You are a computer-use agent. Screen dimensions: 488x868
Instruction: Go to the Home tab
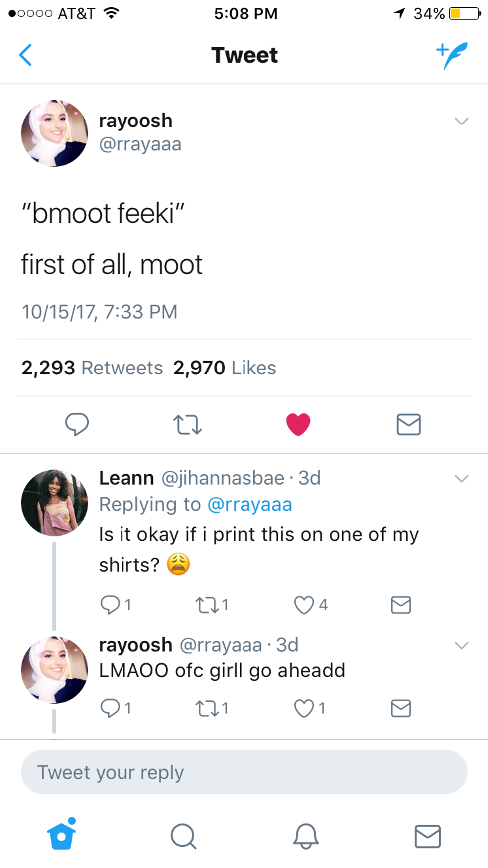click(x=62, y=835)
